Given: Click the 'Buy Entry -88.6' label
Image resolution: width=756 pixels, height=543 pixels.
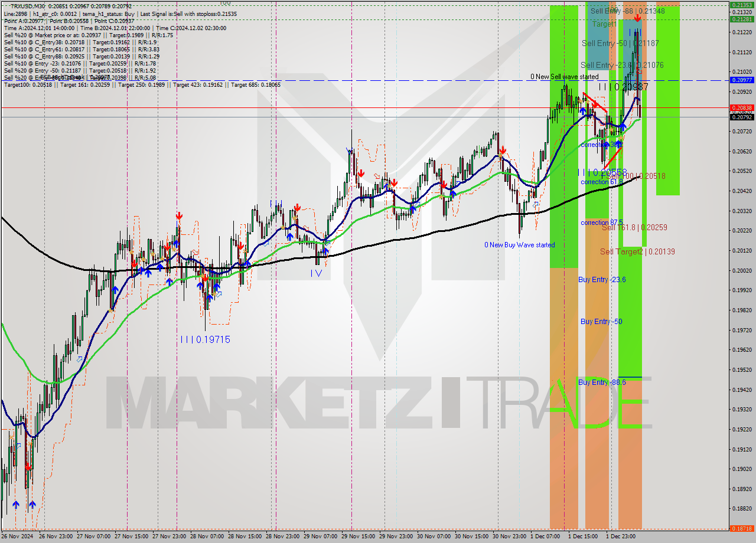Looking at the screenshot, I should (602, 382).
